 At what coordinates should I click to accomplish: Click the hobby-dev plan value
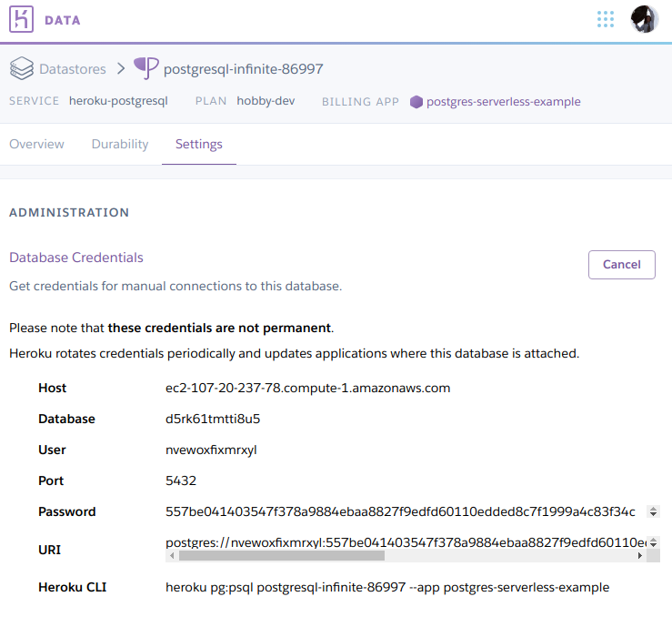tap(266, 101)
